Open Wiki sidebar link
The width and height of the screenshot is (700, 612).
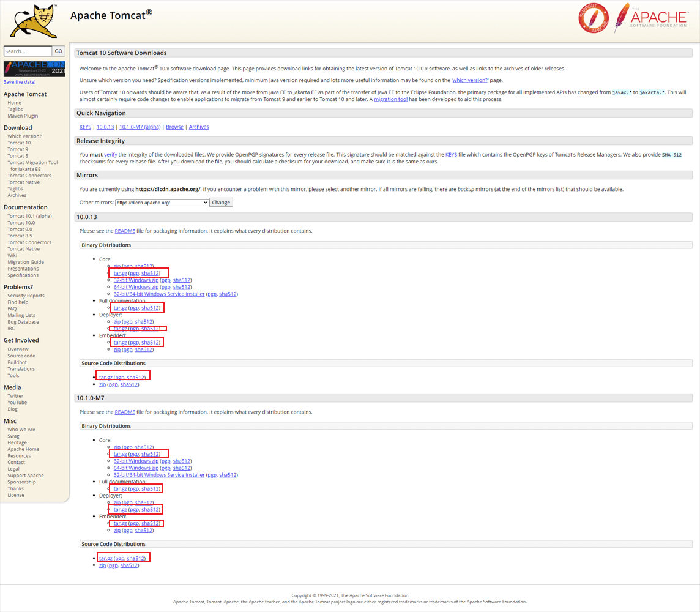(x=12, y=255)
